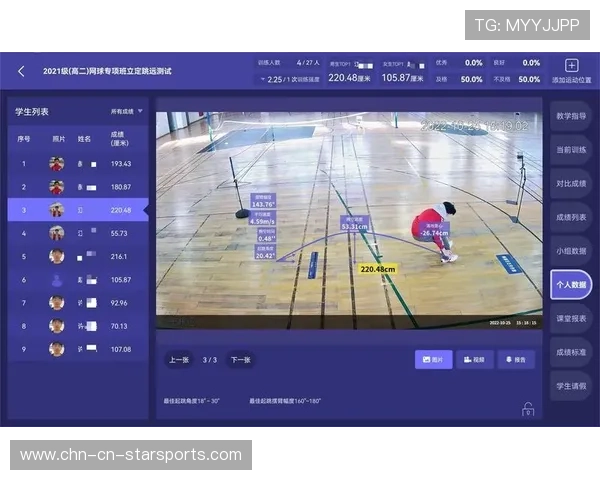Switch to the 成绩列表 tab
Screen dimensions: 600x480
coord(571,217)
